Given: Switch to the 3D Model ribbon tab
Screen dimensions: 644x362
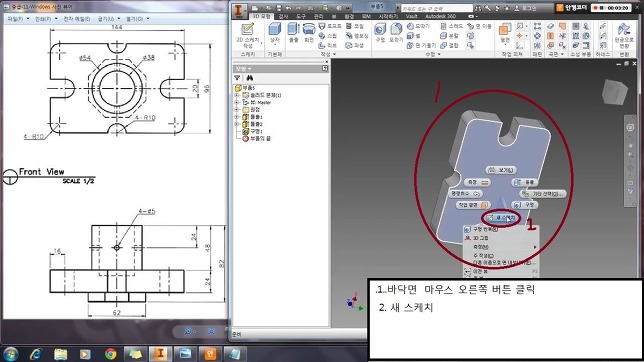Looking at the screenshot, I should click(x=261, y=16).
